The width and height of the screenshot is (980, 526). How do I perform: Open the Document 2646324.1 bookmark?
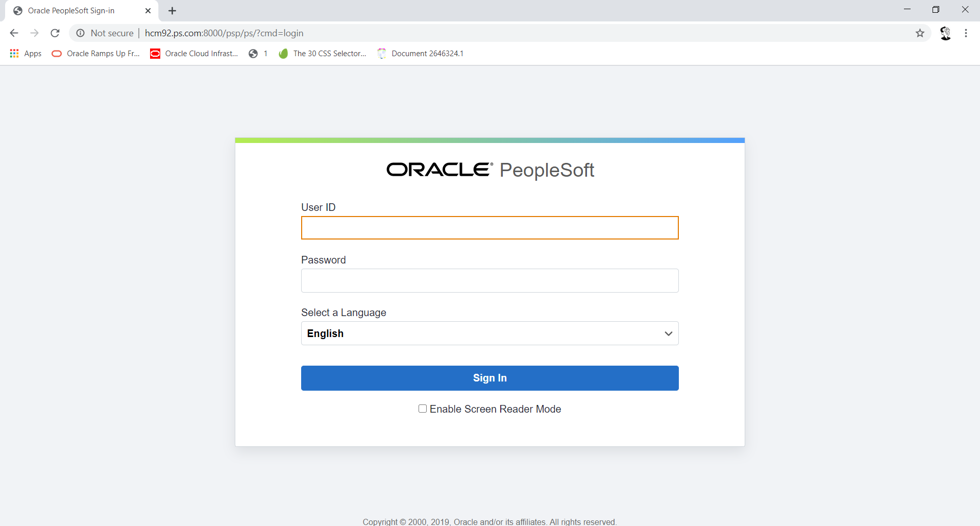click(x=421, y=54)
